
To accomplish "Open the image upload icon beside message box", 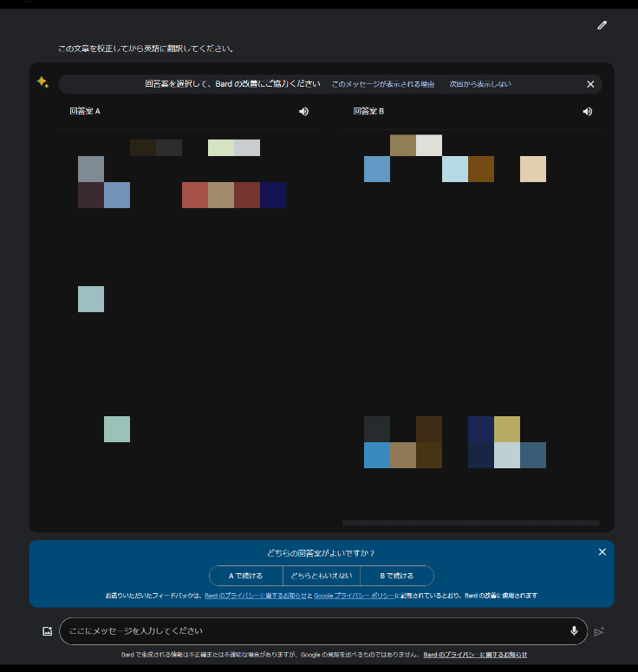I will tap(47, 631).
